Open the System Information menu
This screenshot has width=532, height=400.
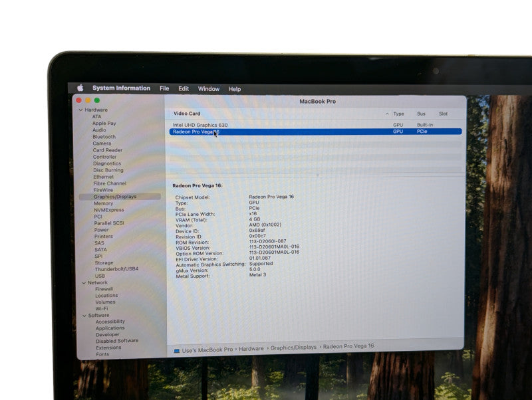coord(121,88)
